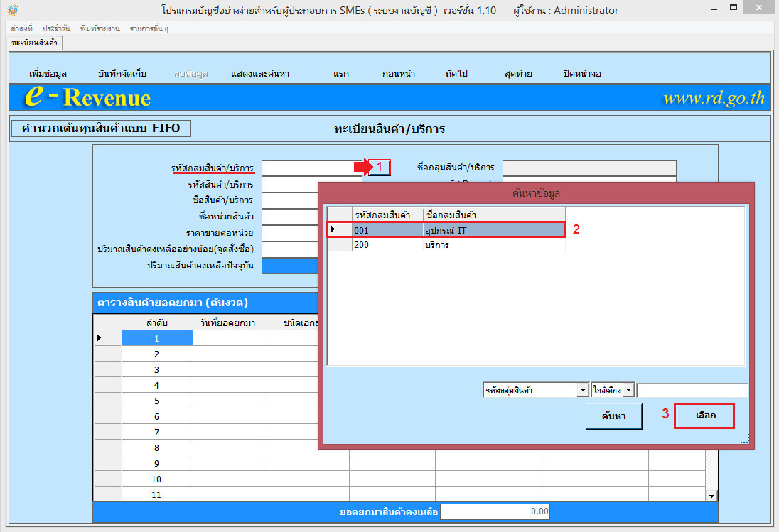This screenshot has width=779, height=532.
Task: Click the รหัสกลุ่มสินค้า column header
Action: (387, 215)
